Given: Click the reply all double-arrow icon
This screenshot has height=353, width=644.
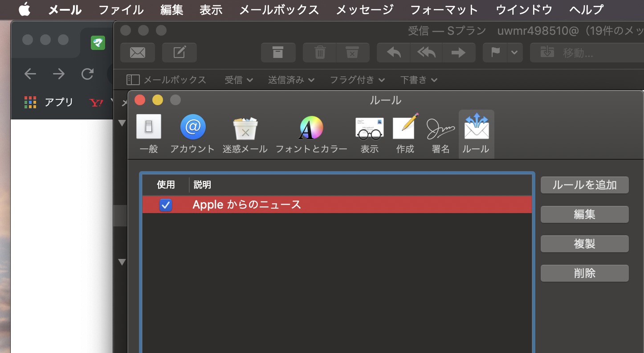Looking at the screenshot, I should (426, 53).
